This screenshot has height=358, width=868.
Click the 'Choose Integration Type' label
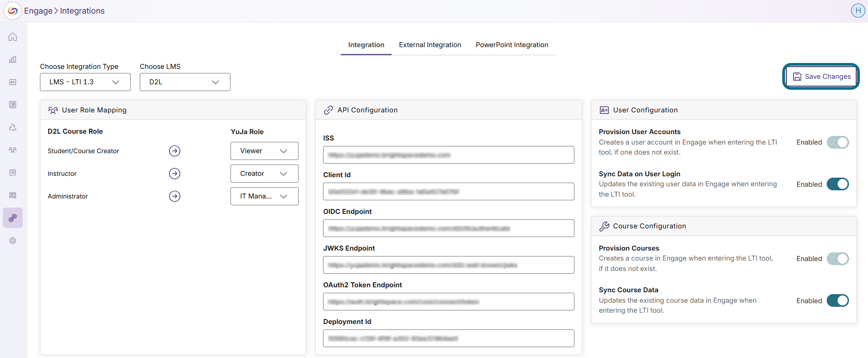tap(79, 67)
